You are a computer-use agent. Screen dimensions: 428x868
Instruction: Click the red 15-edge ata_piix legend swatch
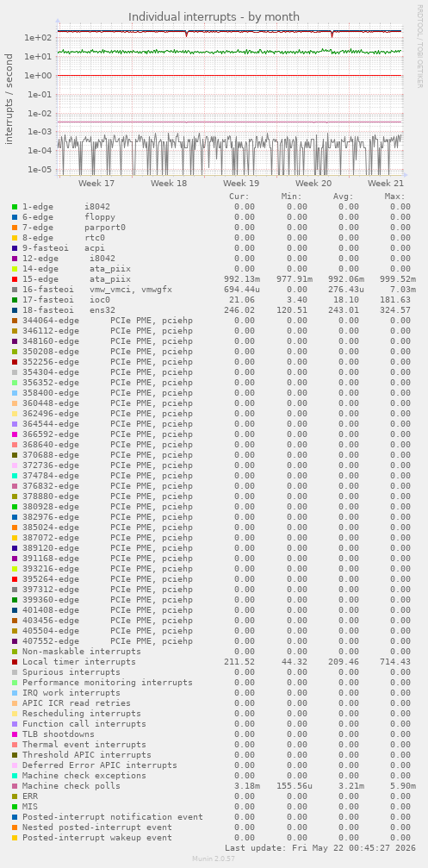(x=15, y=279)
